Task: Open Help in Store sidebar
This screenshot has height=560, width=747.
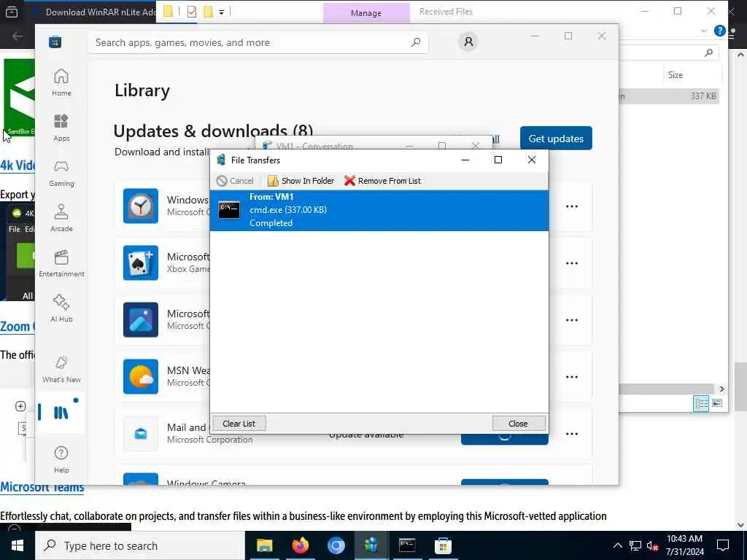Action: coord(61,459)
